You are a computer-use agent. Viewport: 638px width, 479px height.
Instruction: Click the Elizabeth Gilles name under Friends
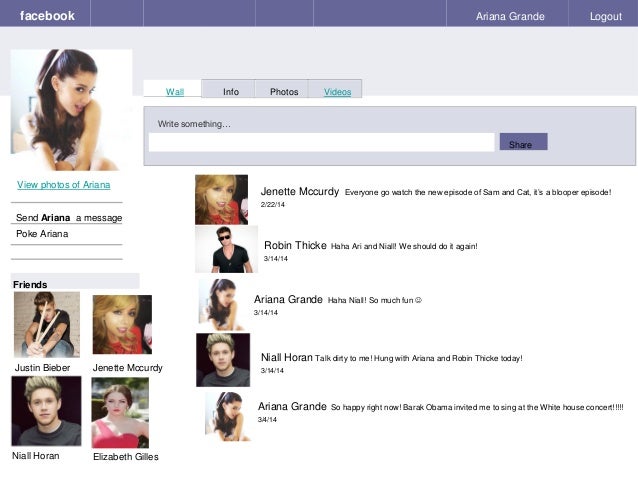click(126, 457)
